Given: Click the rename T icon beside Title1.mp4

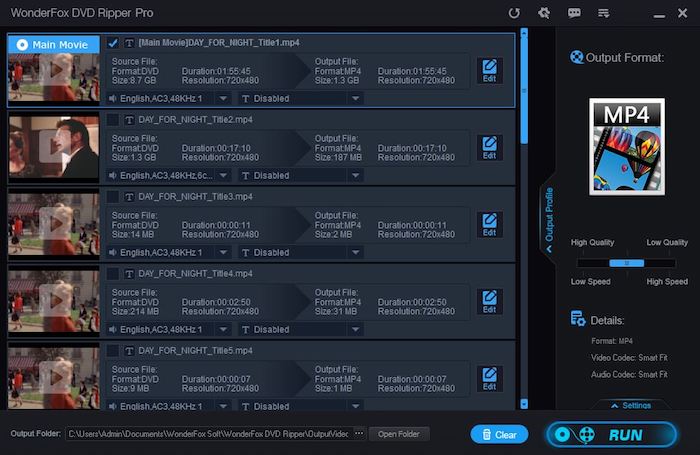Looking at the screenshot, I should (x=129, y=43).
